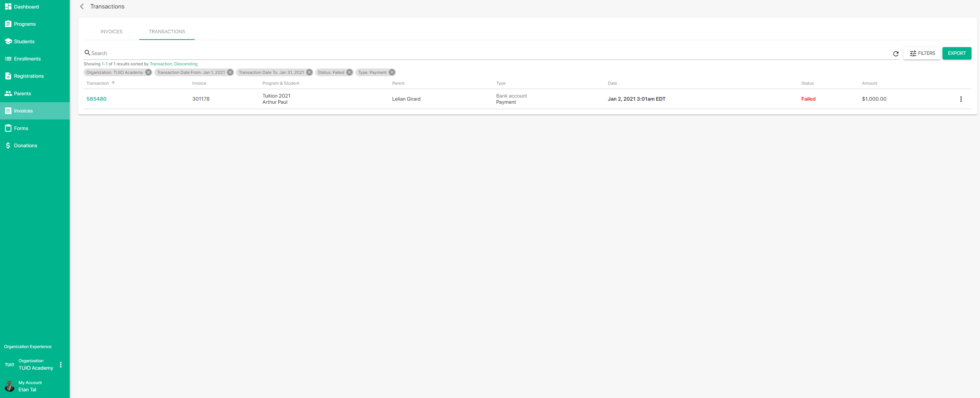The width and height of the screenshot is (980, 398).
Task: Open the Donations menu item
Action: [35, 145]
